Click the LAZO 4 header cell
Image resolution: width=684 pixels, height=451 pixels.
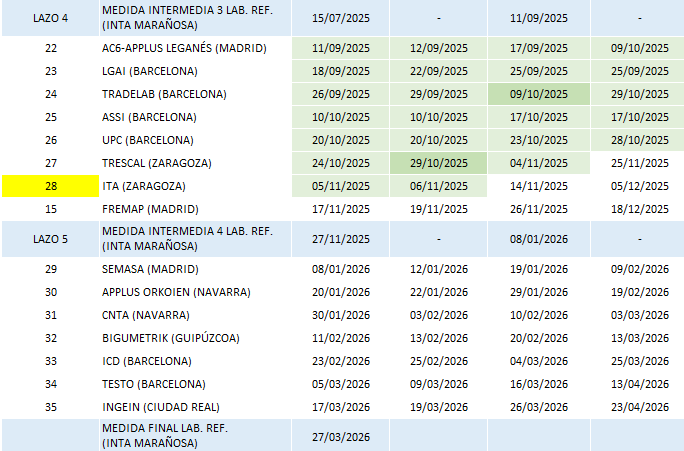51,18
